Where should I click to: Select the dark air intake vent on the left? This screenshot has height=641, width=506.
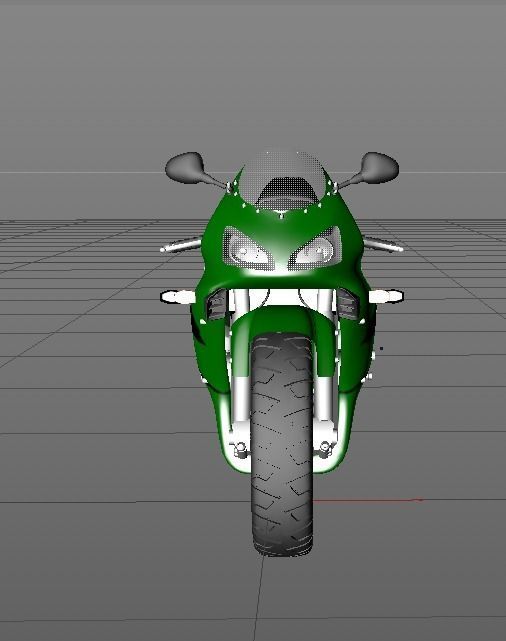(216, 305)
